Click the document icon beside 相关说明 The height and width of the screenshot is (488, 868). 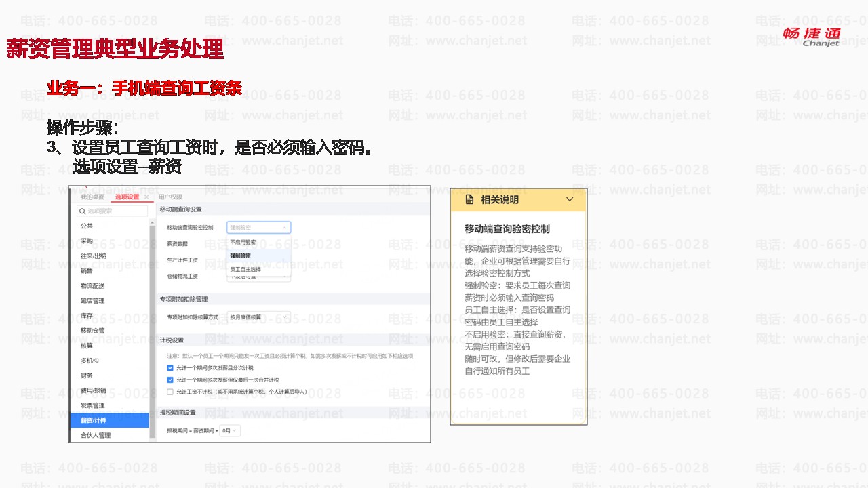[469, 200]
